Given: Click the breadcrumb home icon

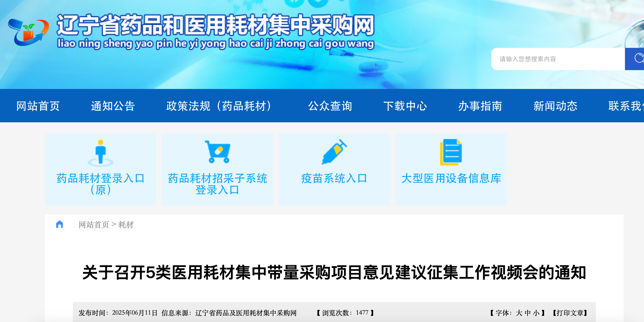Looking at the screenshot, I should point(60,224).
